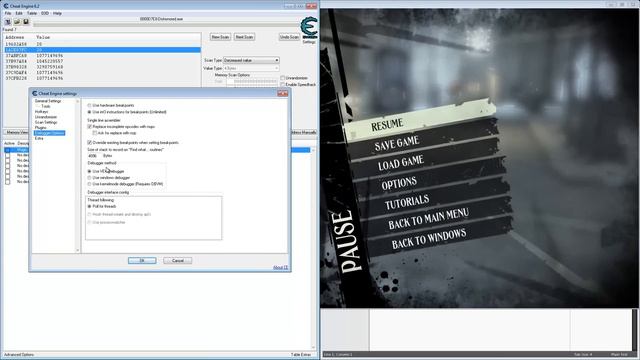Screen dimensions: 640x360
Task: Close the Cheat Engine settings dialog
Action: pyautogui.click(x=282, y=93)
